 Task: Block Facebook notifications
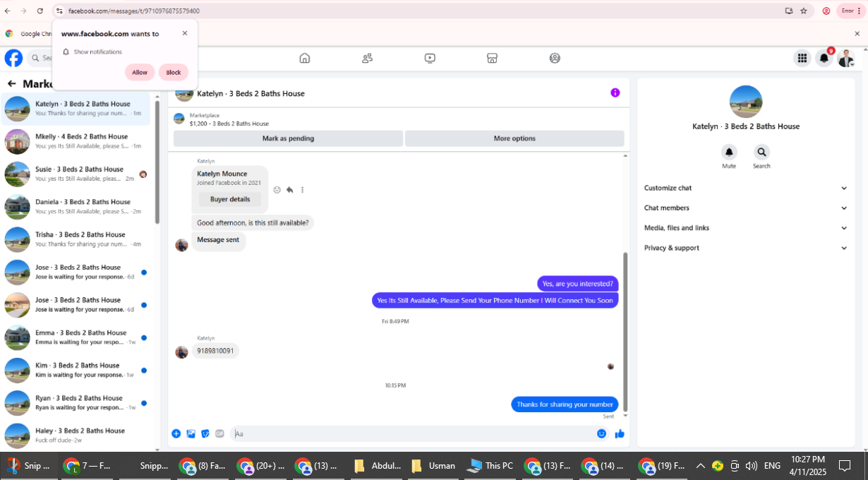click(174, 72)
